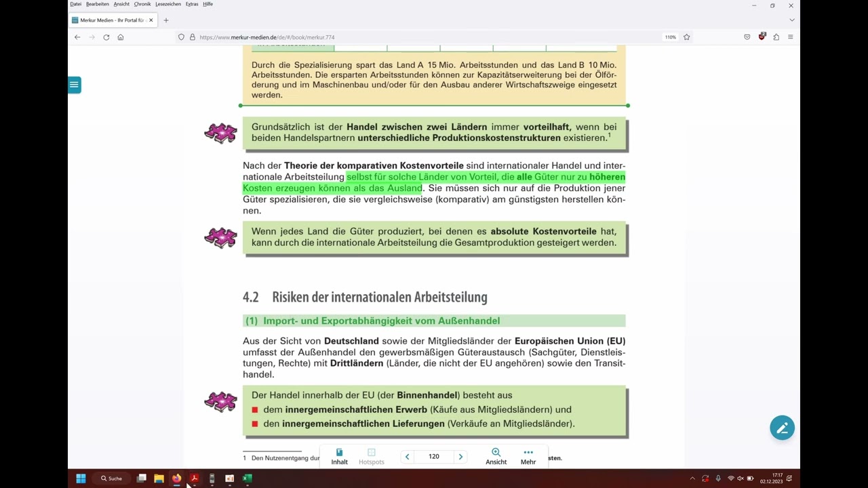This screenshot has width=868, height=488.
Task: Open the volume control in tray
Action: 741,479
